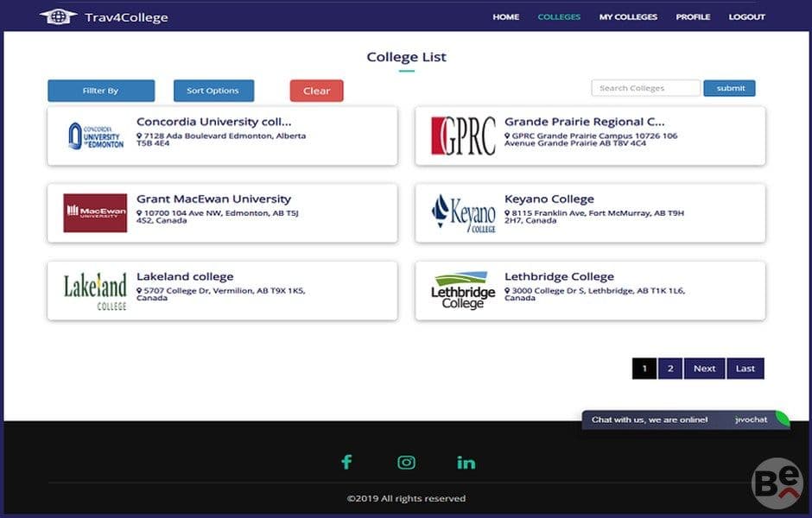The image size is (812, 518).
Task: Select the Colleges menu item
Action: 559,17
